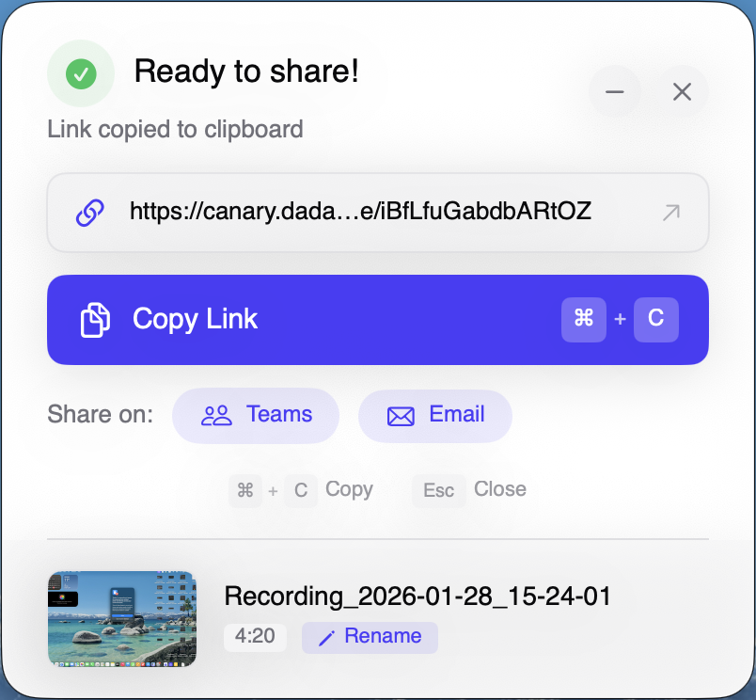
Task: Click the ⌘ key badge on Copy Link
Action: pyautogui.click(x=584, y=320)
